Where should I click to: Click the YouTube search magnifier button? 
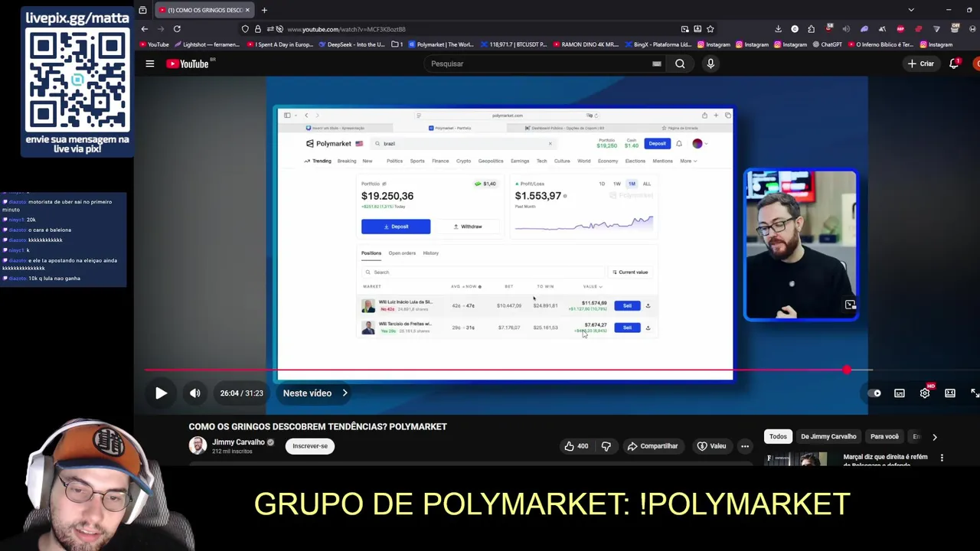[x=680, y=64]
